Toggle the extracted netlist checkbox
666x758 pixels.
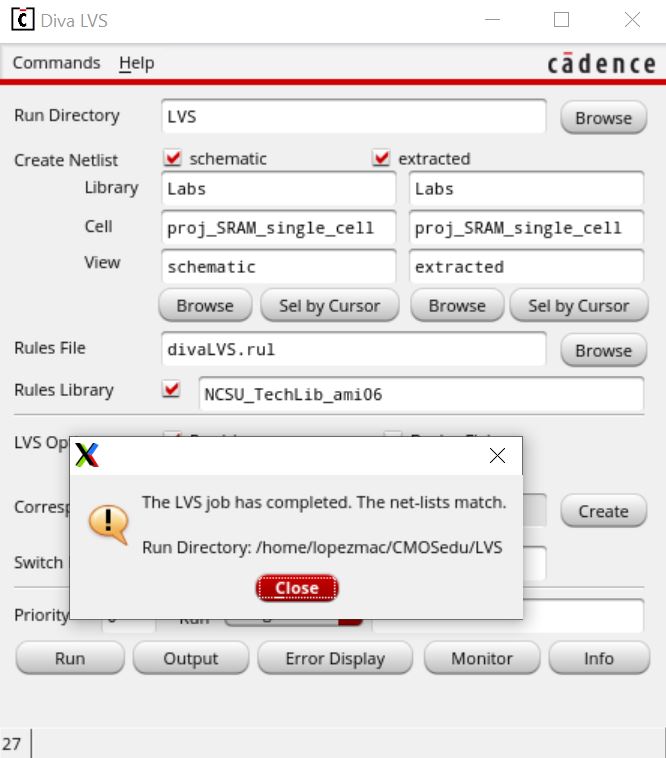coord(381,158)
